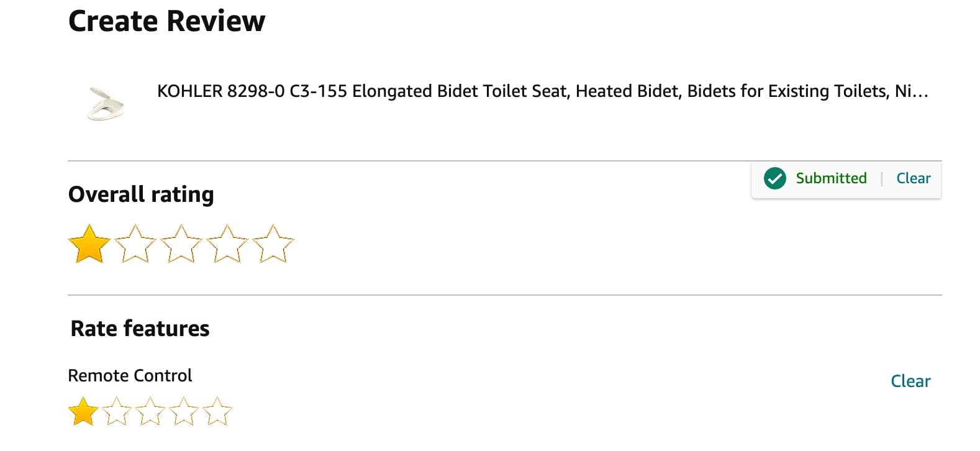Open the KOHLER bidet product thumbnail
980x451 pixels.
click(106, 102)
